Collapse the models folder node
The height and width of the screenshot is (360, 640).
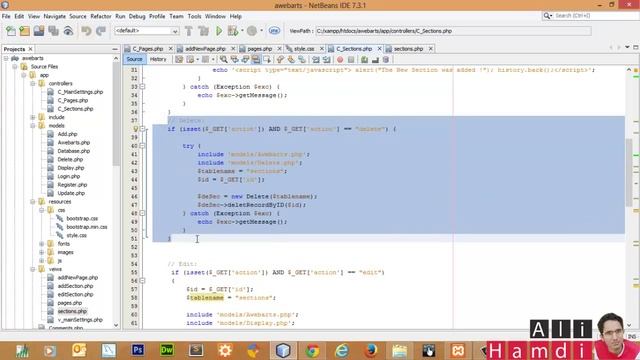click(x=33, y=126)
